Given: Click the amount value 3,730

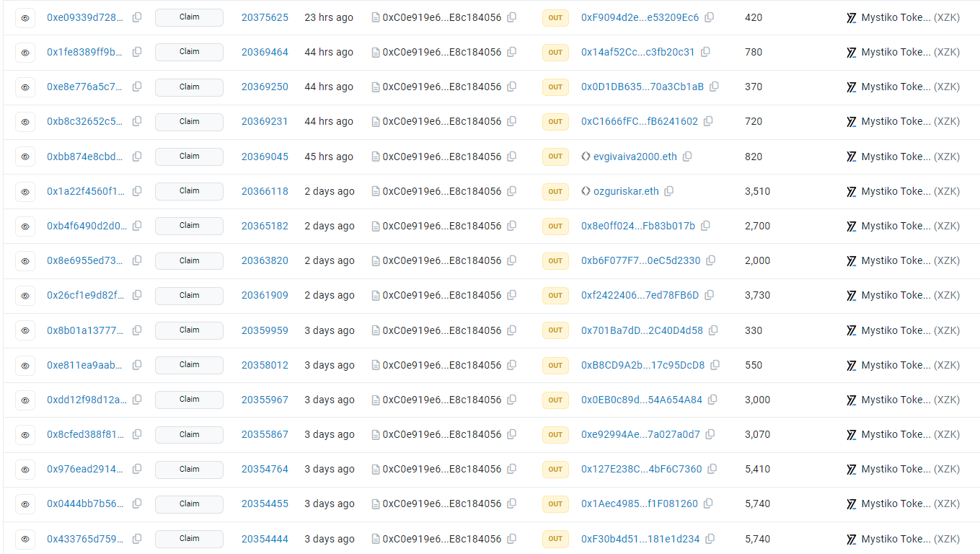Looking at the screenshot, I should pyautogui.click(x=757, y=295).
